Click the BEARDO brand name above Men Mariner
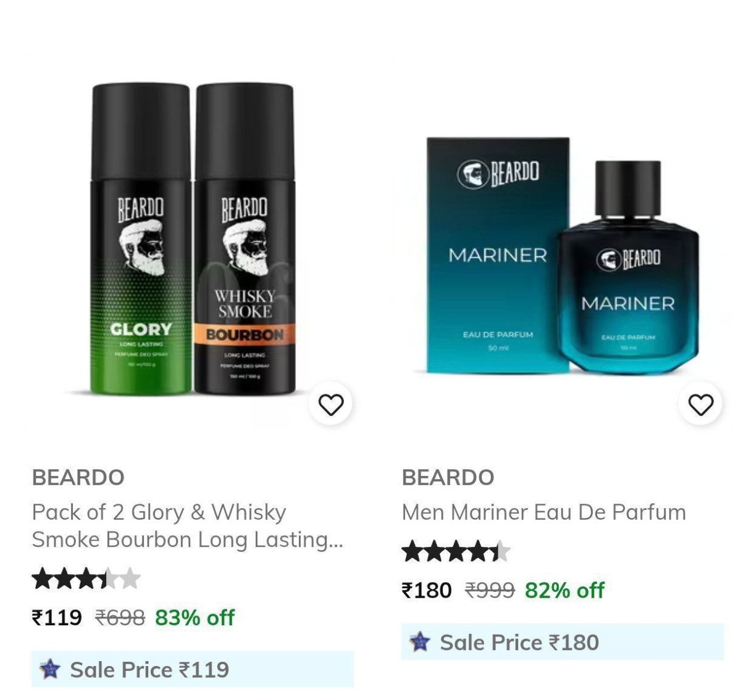This screenshot has height=700, width=741. click(448, 477)
